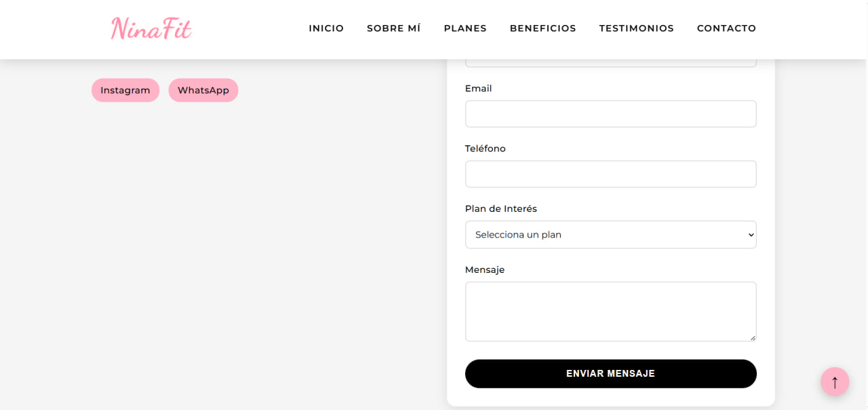This screenshot has height=410, width=868.
Task: Click the Teléfono label text
Action: [486, 149]
